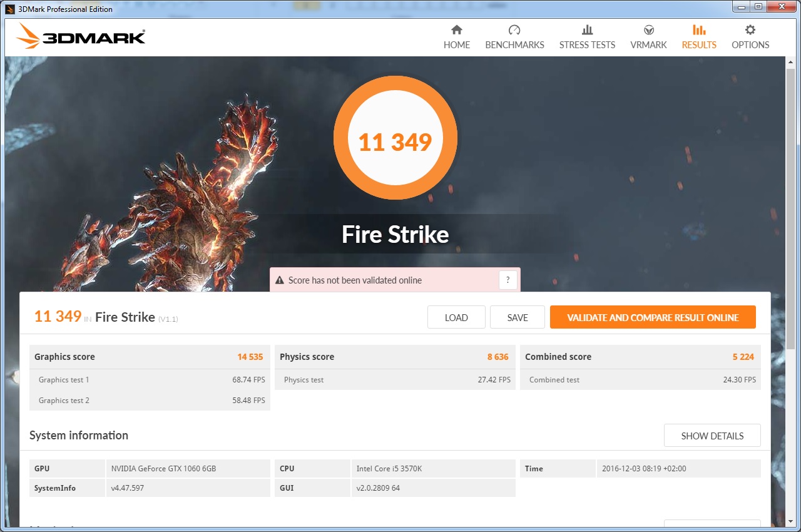Click the 'SystemInfo' label cell

[x=67, y=488]
